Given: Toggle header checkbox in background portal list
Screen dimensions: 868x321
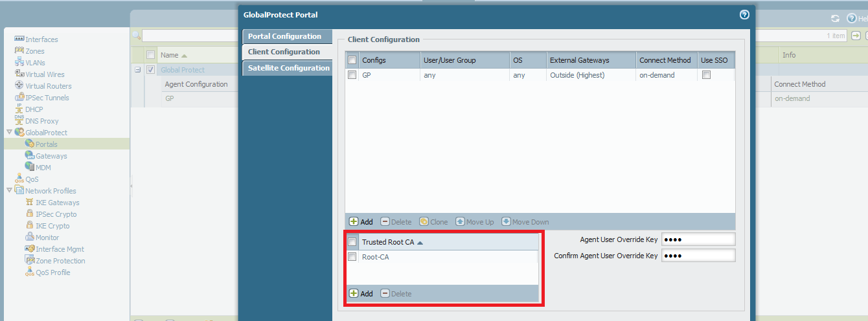Looking at the screenshot, I should coord(151,55).
